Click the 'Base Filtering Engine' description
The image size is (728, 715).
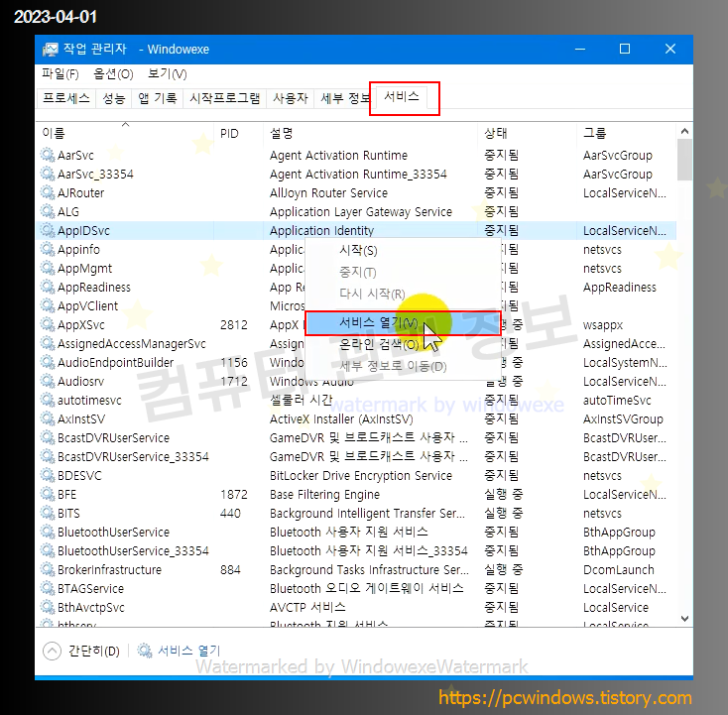click(x=324, y=495)
